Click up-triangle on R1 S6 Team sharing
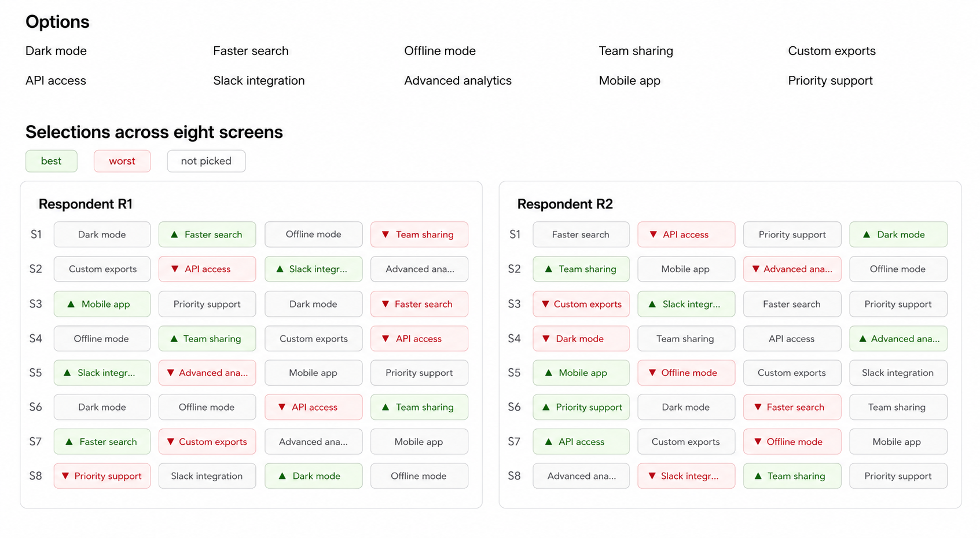Screen dimensions: 980x538 [386, 407]
